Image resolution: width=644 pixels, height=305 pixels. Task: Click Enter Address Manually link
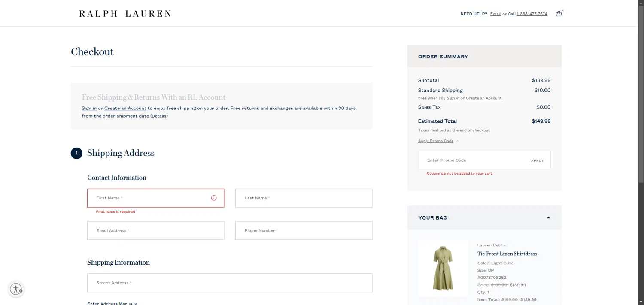tap(112, 303)
